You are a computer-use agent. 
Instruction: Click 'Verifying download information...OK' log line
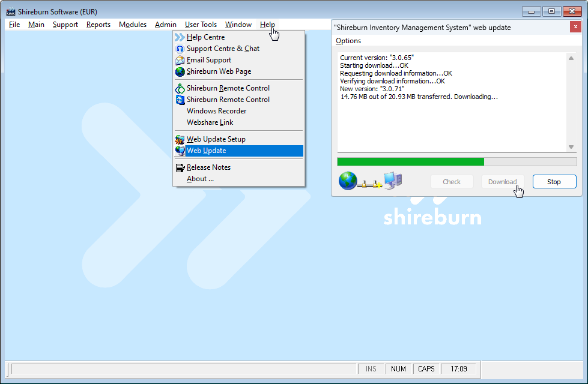coord(392,81)
